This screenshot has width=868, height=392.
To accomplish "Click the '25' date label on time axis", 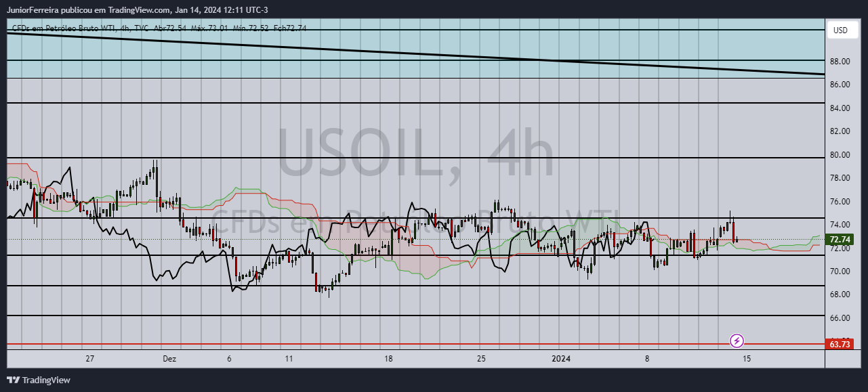I will click(x=480, y=359).
